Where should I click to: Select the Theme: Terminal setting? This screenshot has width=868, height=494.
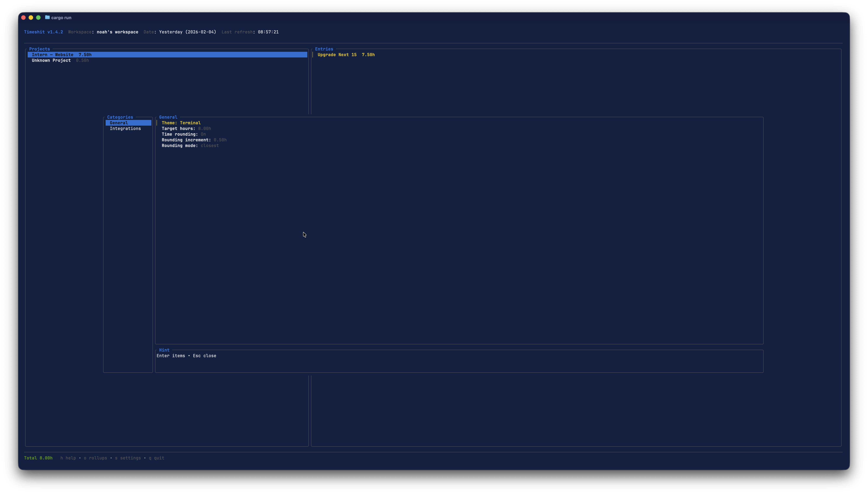[181, 123]
